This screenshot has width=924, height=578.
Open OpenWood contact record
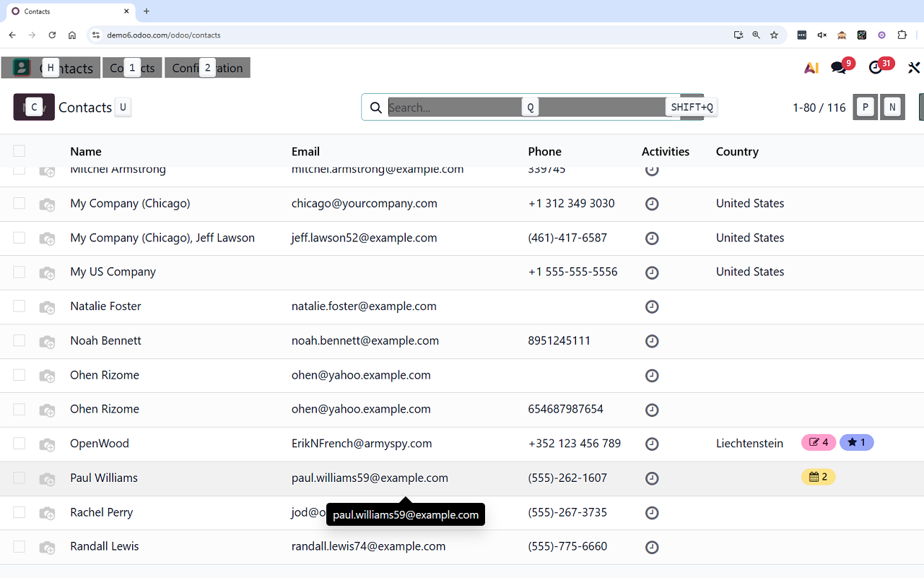tap(99, 444)
